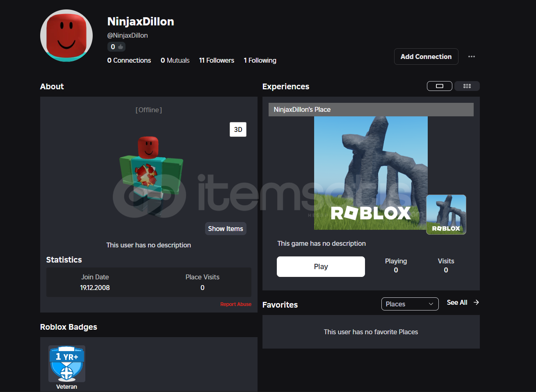Click the [Offline] status text
The width and height of the screenshot is (536, 392).
pos(149,110)
